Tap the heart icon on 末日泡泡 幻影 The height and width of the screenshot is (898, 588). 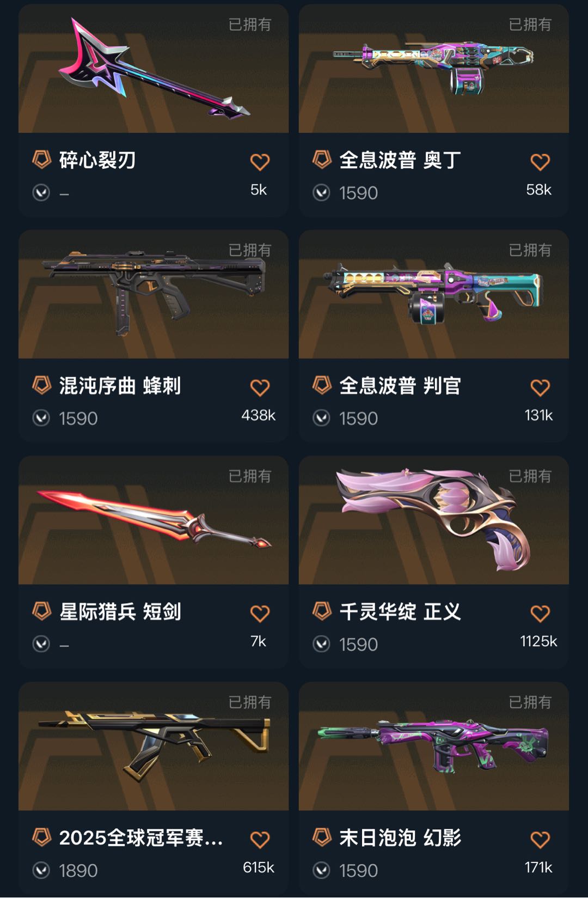(x=540, y=840)
